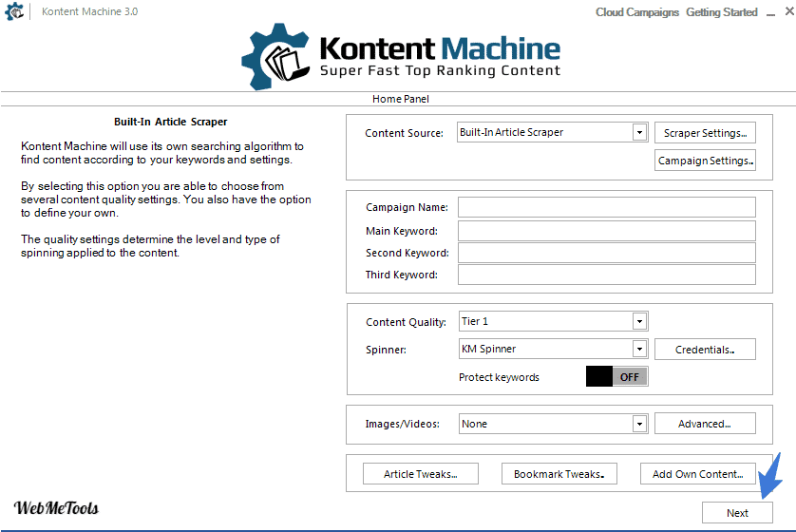
Task: Click Add Own Content button
Action: coord(698,474)
